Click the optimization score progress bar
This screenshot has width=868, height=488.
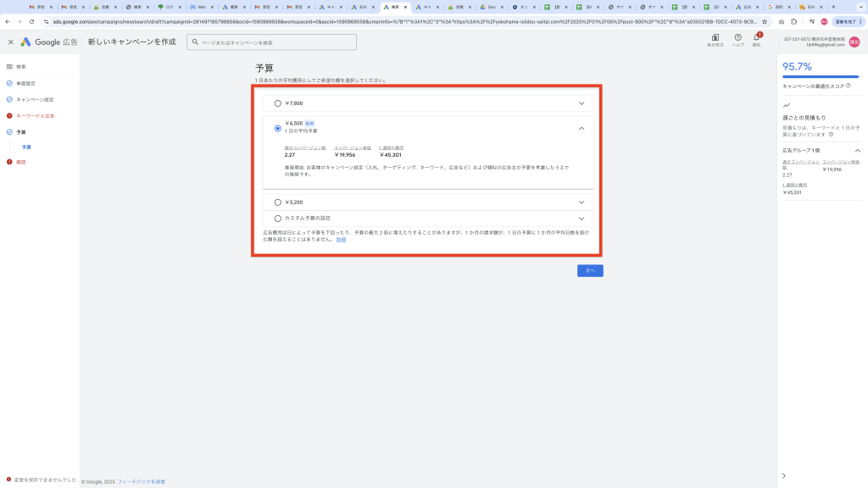pos(821,77)
